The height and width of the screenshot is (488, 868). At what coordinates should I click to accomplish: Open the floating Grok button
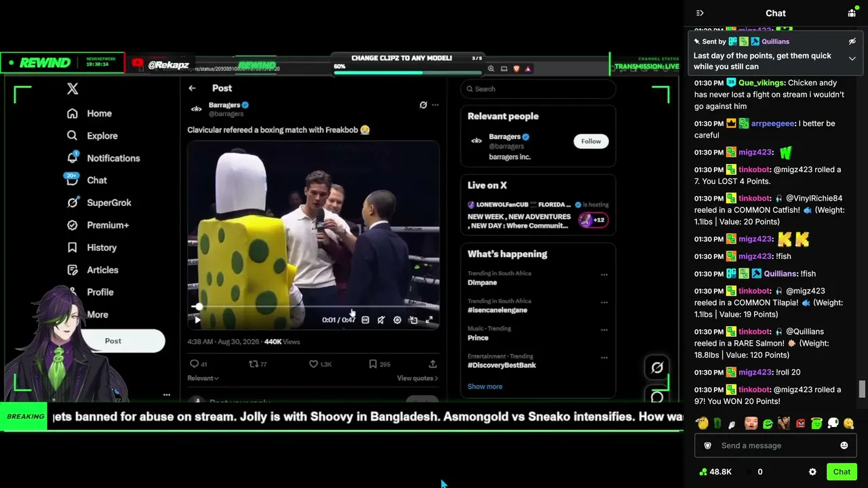coord(657,367)
